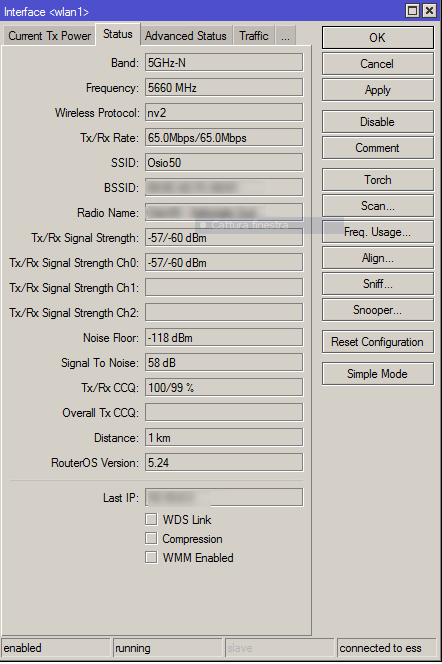This screenshot has height=664, width=442.
Task: Open the Traffic tab
Action: [254, 36]
